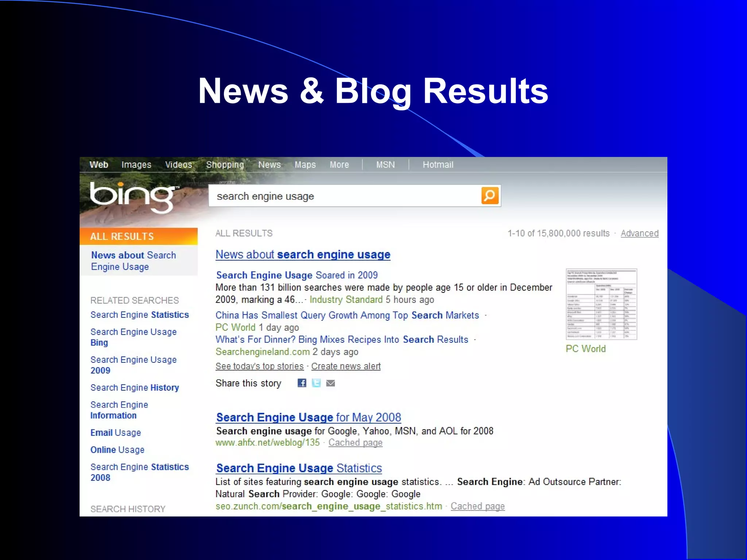Share story via email envelope icon
747x560 pixels.
tap(330, 383)
